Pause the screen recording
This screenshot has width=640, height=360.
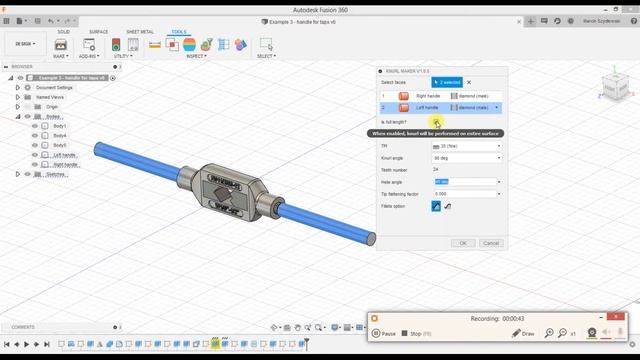(384, 333)
